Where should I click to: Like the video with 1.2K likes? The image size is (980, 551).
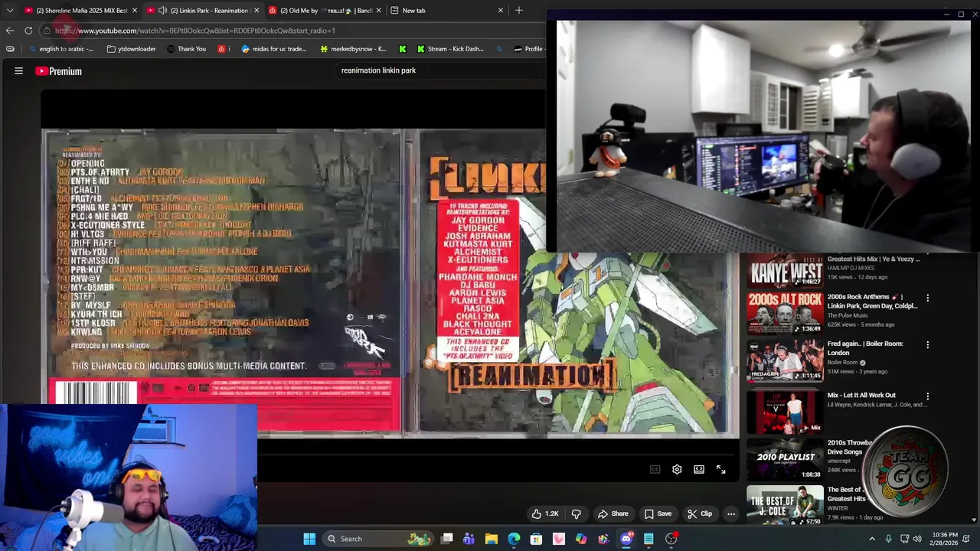point(545,514)
